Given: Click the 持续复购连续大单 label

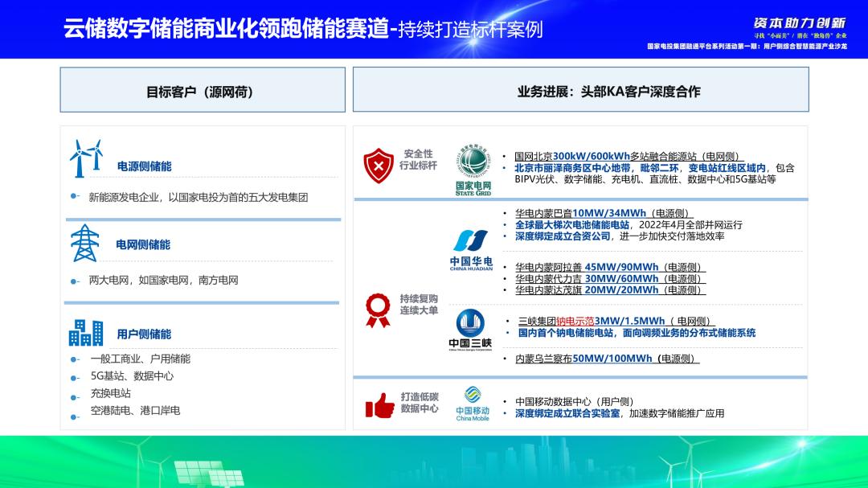Looking at the screenshot, I should point(419,305).
